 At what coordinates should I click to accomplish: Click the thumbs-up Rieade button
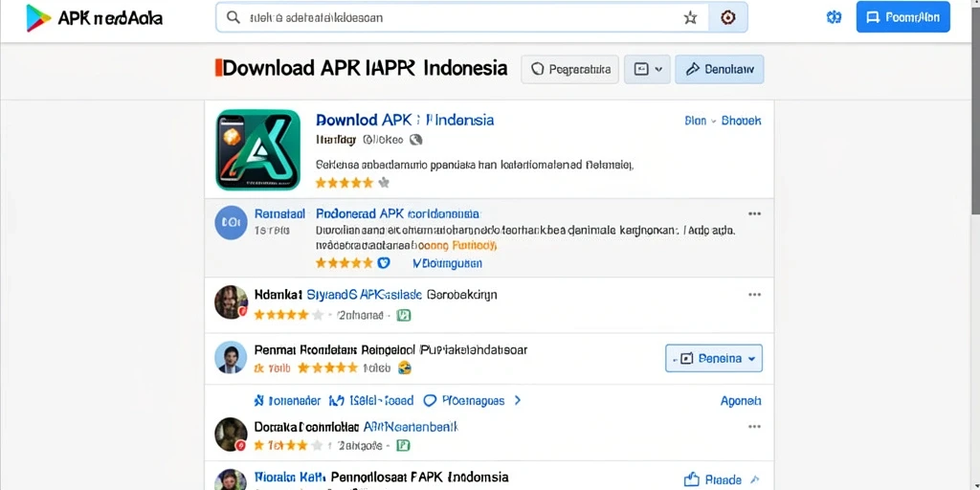(x=712, y=480)
